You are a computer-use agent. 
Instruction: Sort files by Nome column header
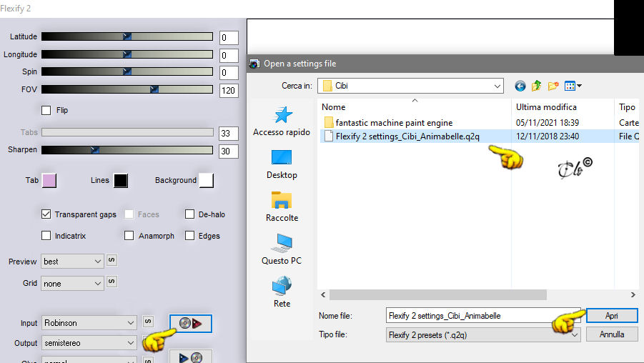point(334,107)
